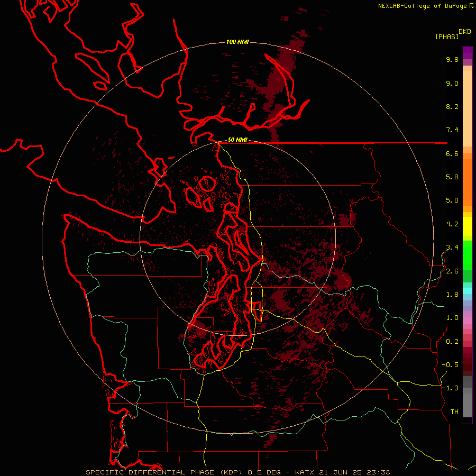
Task: Click the 0.5 DEG elevation text
Action: pyautogui.click(x=264, y=472)
